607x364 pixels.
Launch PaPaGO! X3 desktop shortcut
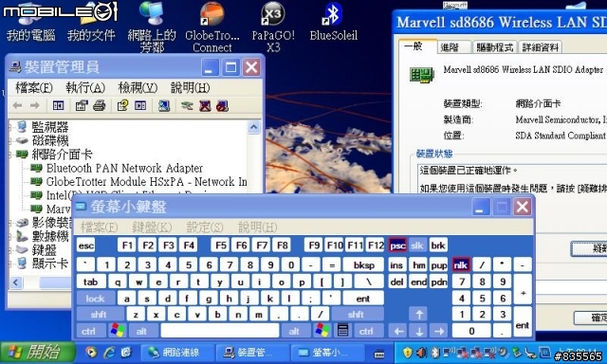pyautogui.click(x=273, y=27)
